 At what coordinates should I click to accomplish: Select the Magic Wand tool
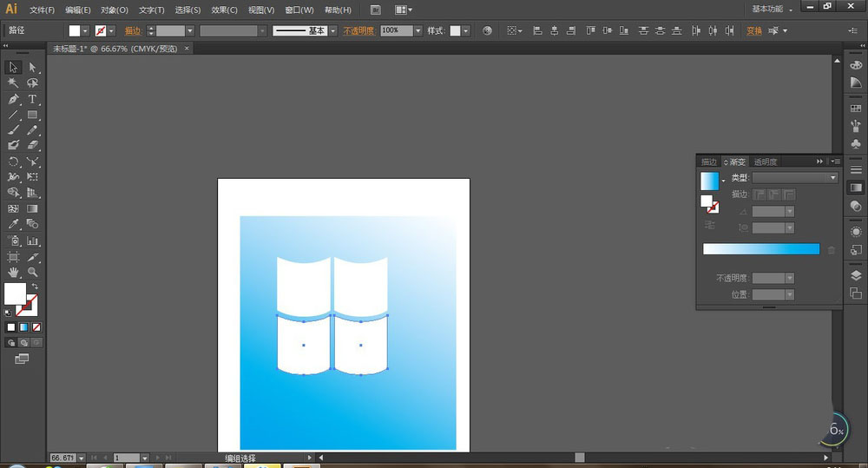[x=13, y=83]
